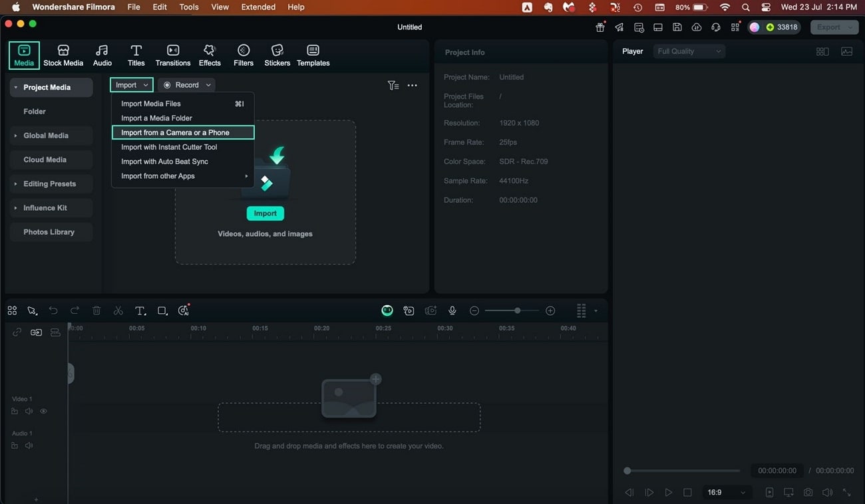Click the cloud upload icon

point(697,27)
